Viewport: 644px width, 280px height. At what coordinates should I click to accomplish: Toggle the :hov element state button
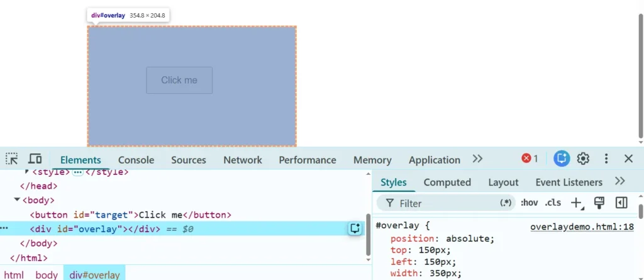529,203
